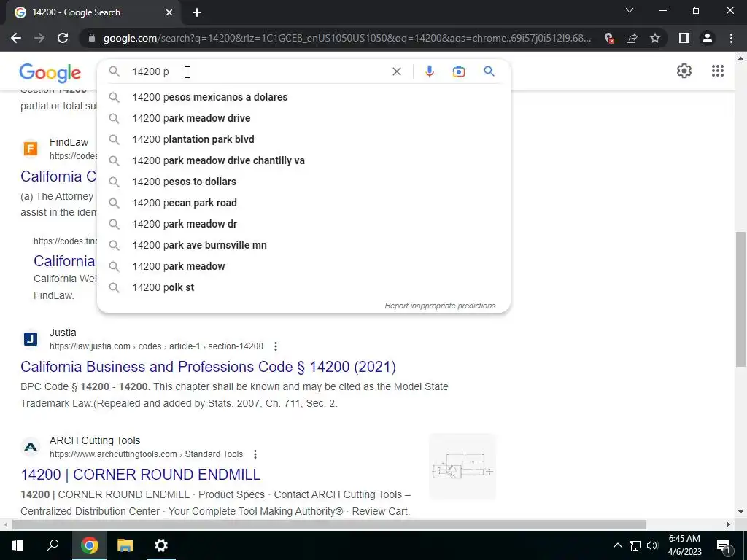Open the Chrome side panel icon

tap(684, 38)
